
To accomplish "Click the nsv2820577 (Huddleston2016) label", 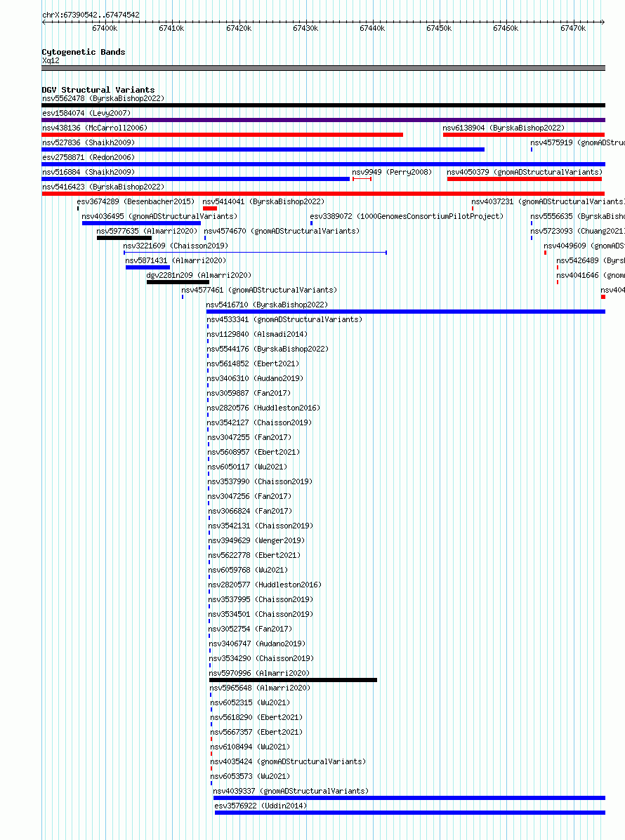I will [x=265, y=585].
